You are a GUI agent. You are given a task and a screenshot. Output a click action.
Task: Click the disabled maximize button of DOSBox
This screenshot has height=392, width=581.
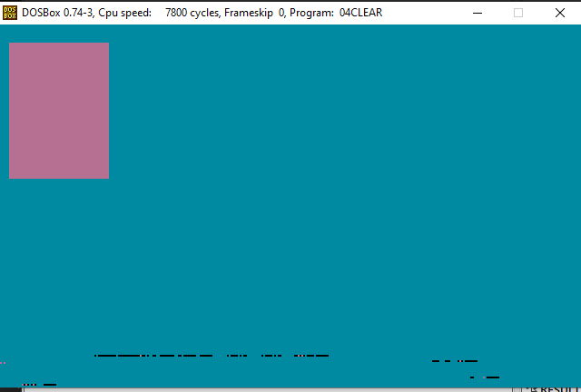pyautogui.click(x=518, y=13)
